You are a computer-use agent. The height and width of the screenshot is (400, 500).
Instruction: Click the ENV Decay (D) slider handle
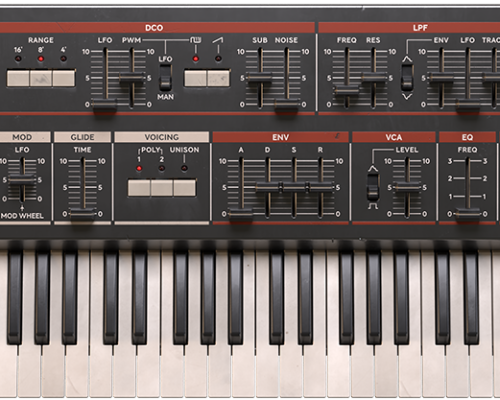tap(268, 187)
